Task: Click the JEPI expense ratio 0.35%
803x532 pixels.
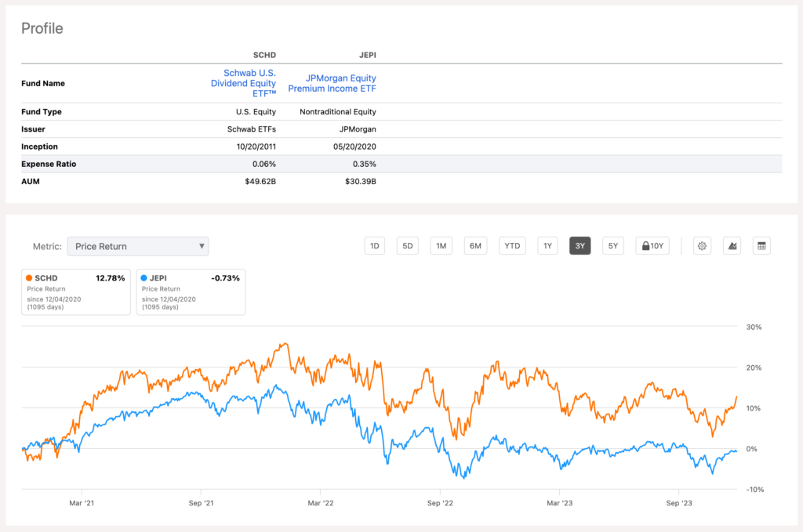Action: point(365,165)
